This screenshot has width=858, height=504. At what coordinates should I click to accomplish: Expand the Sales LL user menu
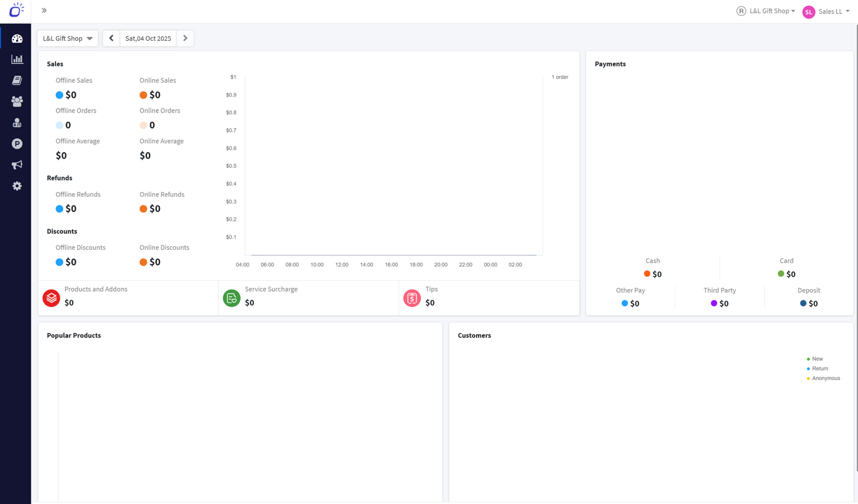826,11
